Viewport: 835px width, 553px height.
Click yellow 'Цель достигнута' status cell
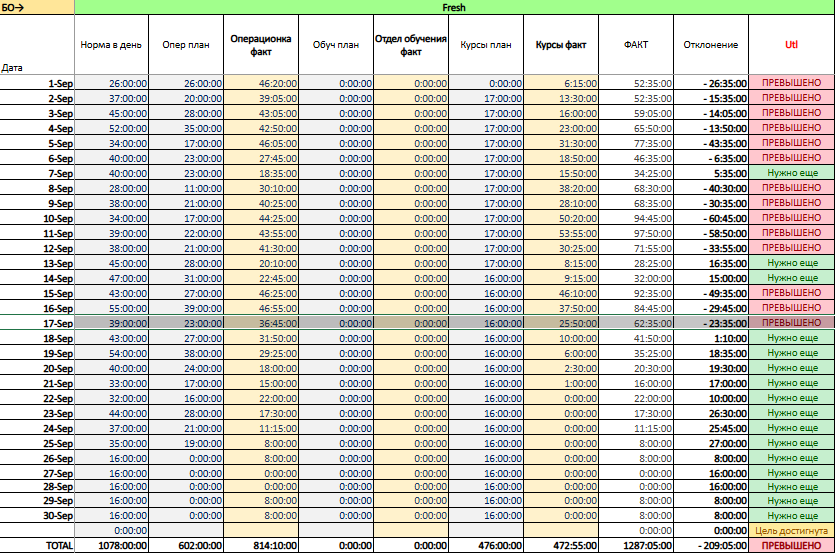[791, 531]
